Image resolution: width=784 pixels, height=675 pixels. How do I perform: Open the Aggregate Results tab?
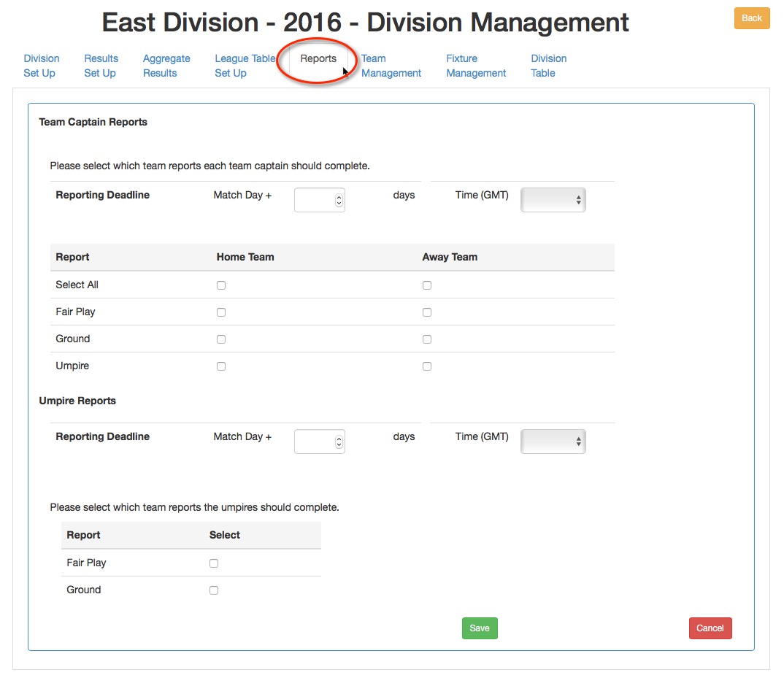pyautogui.click(x=166, y=66)
